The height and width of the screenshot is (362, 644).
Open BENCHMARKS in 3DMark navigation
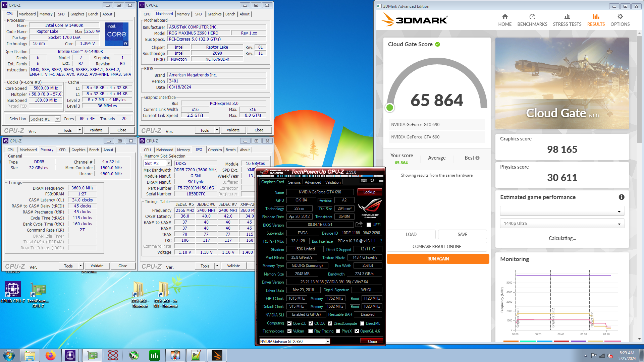click(532, 20)
